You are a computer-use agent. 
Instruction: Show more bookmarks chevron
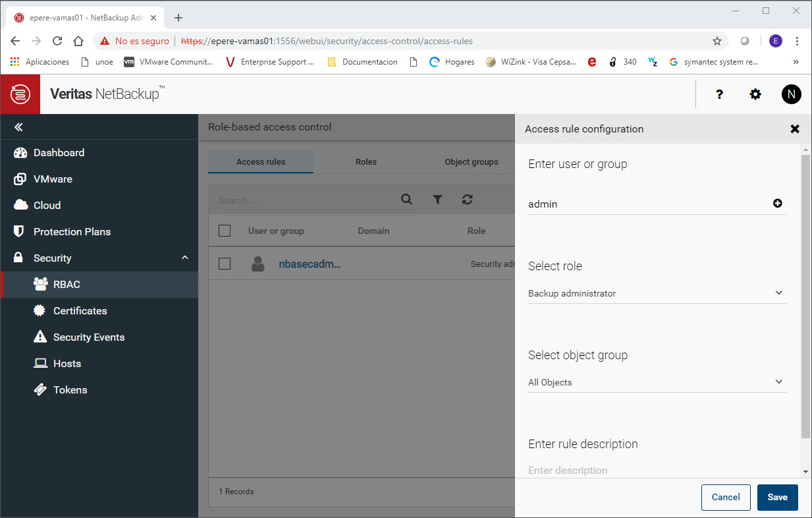tap(796, 62)
